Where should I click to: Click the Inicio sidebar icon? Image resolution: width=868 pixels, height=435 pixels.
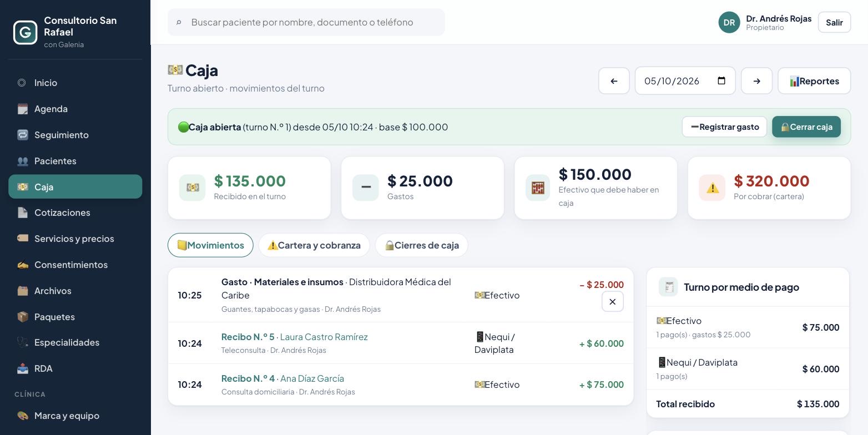coord(22,83)
